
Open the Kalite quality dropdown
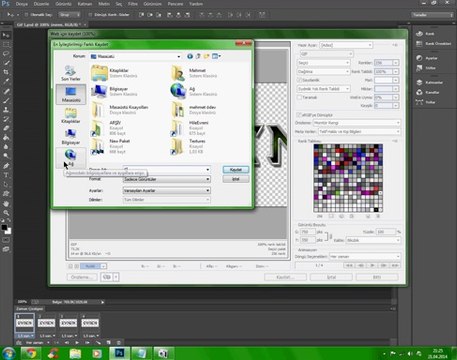[x=373, y=240]
